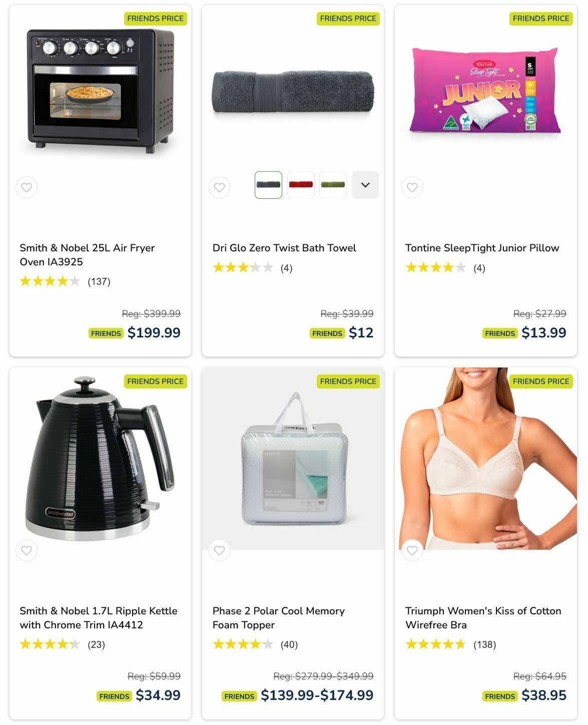Save Tontine Junior Pillow to wishlist

[412, 188]
